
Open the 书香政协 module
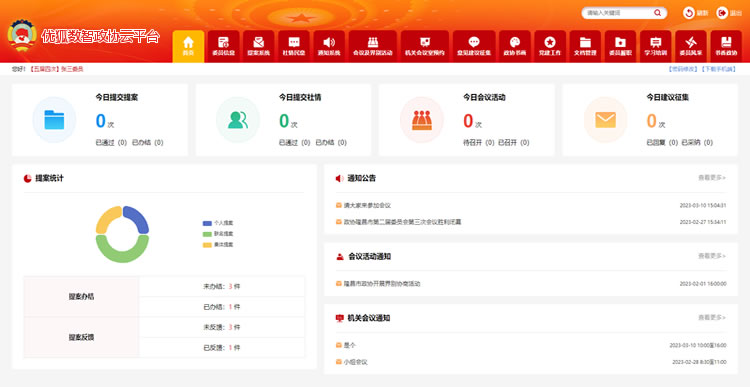[726, 46]
